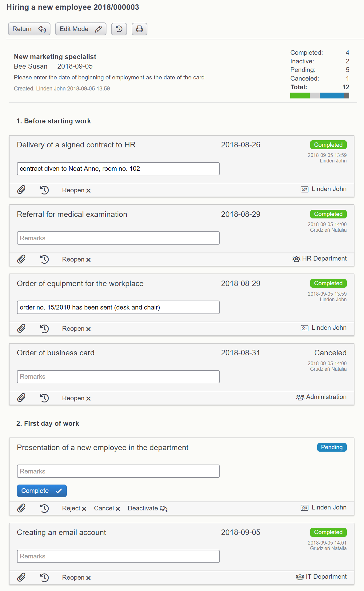
Task: Reopen the Delivery of signed contract task
Action: pos(76,190)
